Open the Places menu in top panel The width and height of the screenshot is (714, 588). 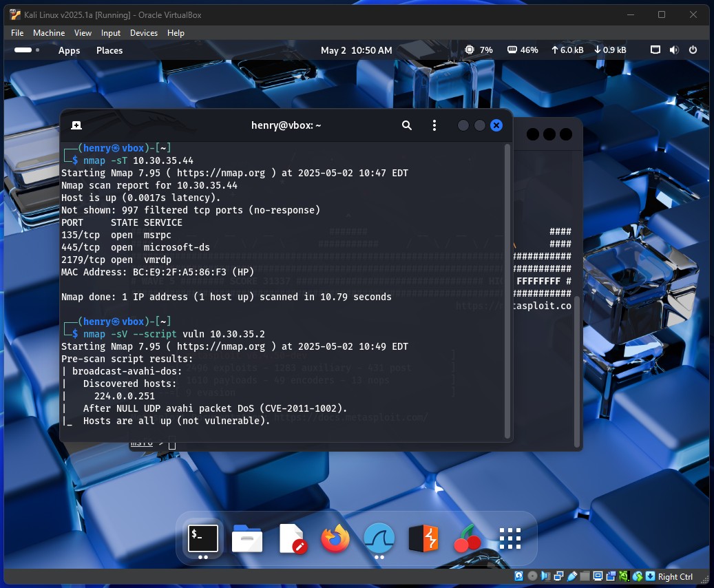click(109, 50)
